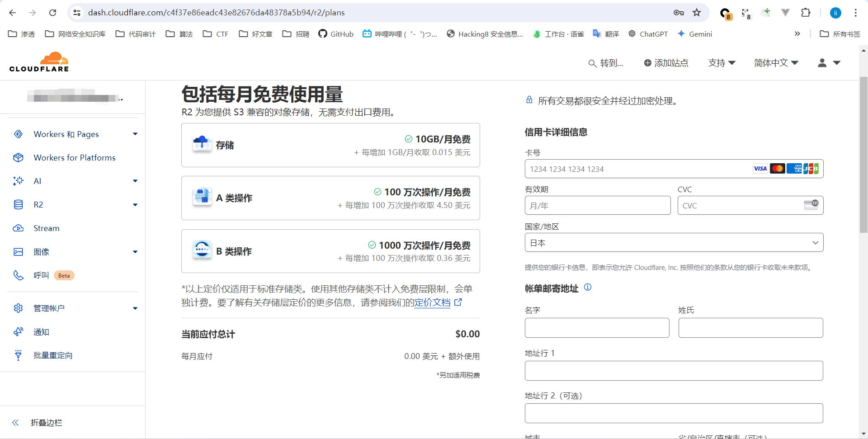Open the 简体中文 language dropdown
This screenshot has height=439, width=868.
tap(776, 63)
